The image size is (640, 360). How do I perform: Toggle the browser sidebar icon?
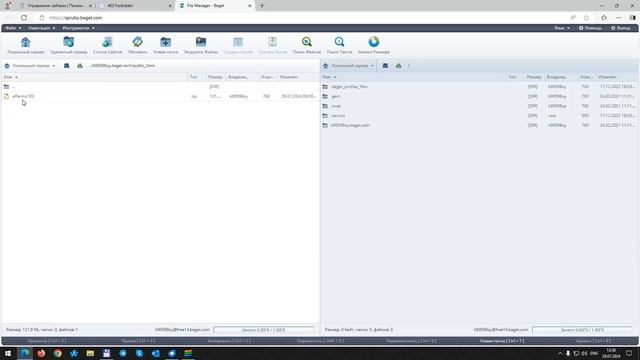[632, 18]
